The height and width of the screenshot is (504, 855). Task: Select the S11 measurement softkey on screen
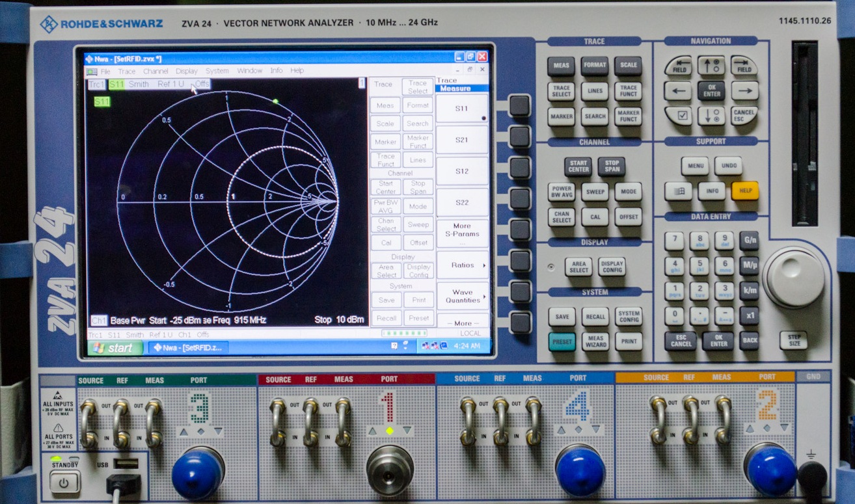[x=462, y=109]
